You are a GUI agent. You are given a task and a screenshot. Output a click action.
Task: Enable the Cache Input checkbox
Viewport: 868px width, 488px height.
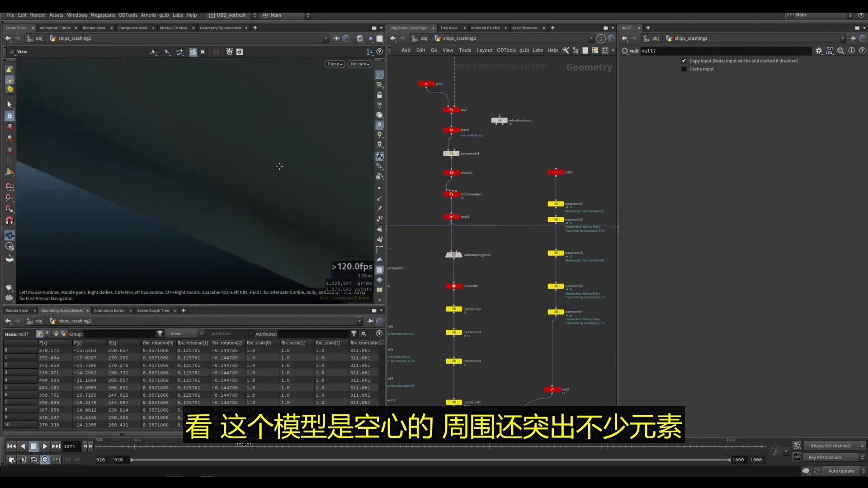point(684,69)
